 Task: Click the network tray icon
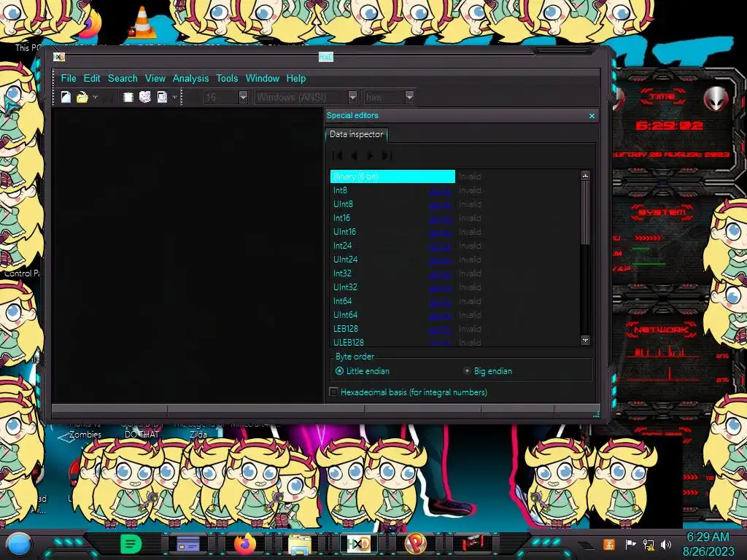pos(649,544)
